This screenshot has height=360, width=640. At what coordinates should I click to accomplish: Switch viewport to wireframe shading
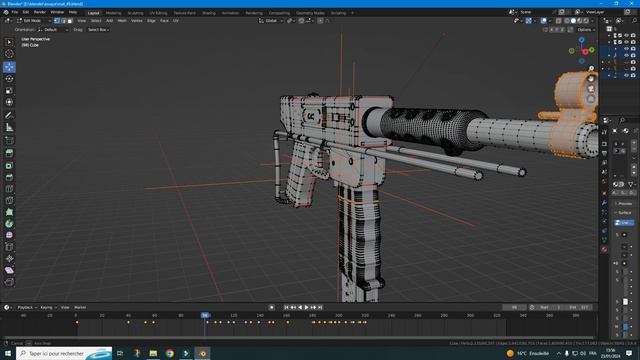pyautogui.click(x=567, y=20)
